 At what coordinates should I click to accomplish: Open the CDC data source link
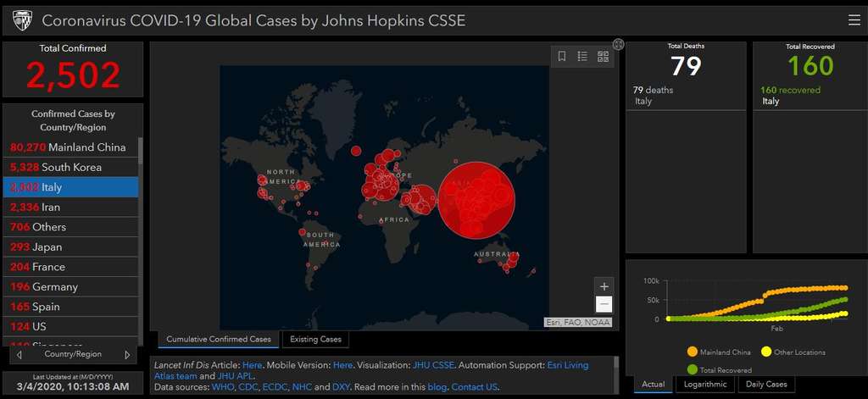(248, 387)
